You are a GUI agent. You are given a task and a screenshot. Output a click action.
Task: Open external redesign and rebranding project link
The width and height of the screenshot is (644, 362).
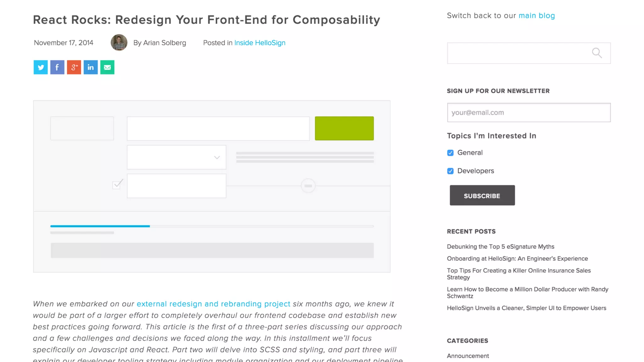pos(213,304)
